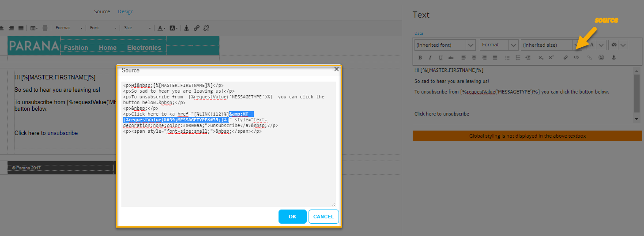Apply strikethrough in the Text panel toolbar

click(x=451, y=58)
